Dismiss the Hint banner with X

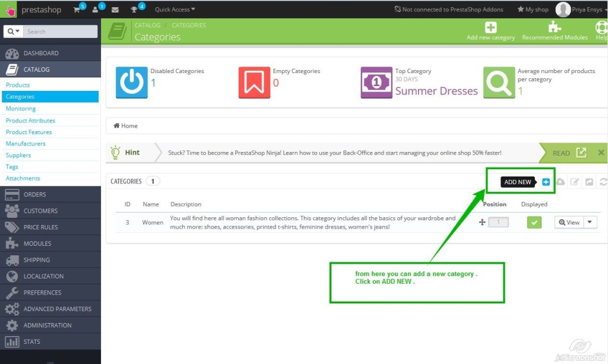point(601,153)
